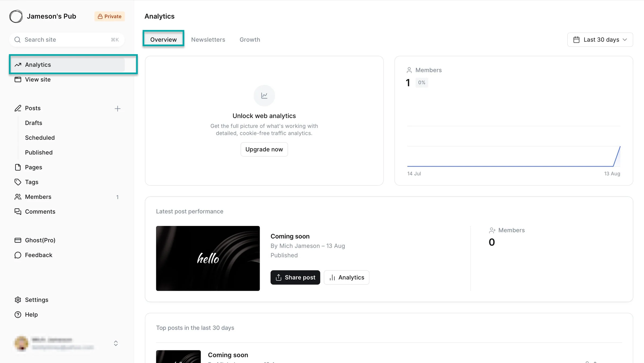Click the Comments speech bubbles icon

click(x=18, y=212)
